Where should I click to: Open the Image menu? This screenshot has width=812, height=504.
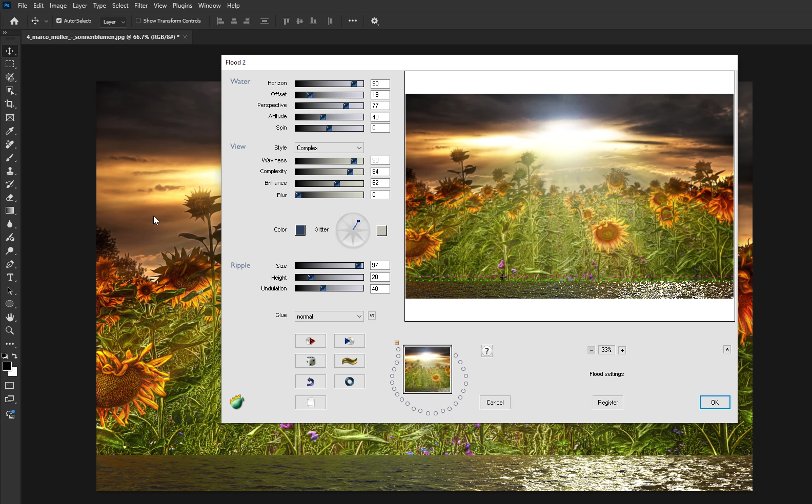click(x=58, y=6)
